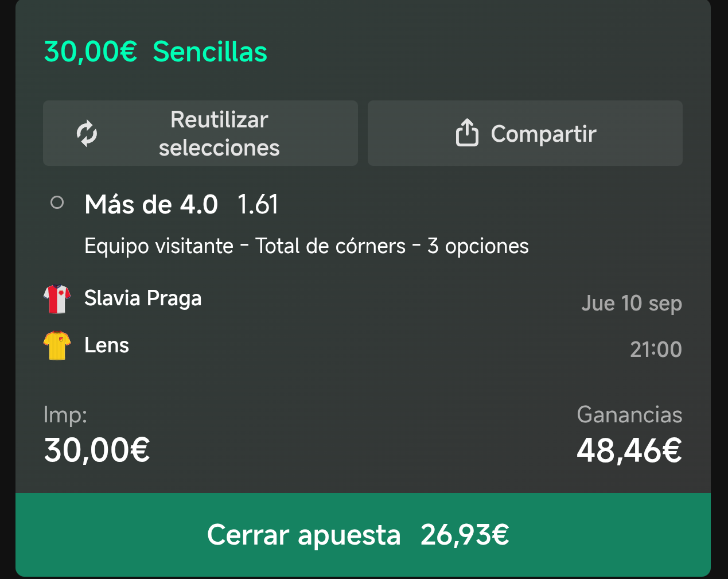Click the Slavia Praga team name
The width and height of the screenshot is (728, 579).
pos(143,298)
